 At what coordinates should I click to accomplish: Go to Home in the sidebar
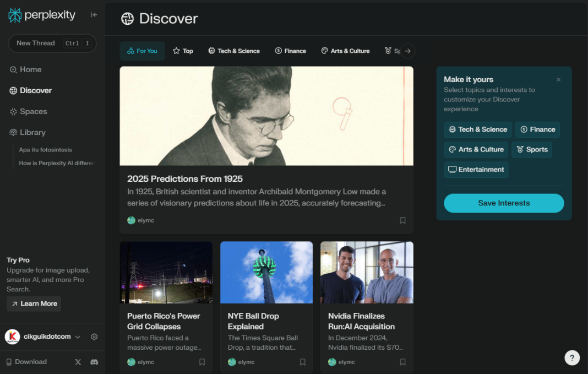coord(25,69)
